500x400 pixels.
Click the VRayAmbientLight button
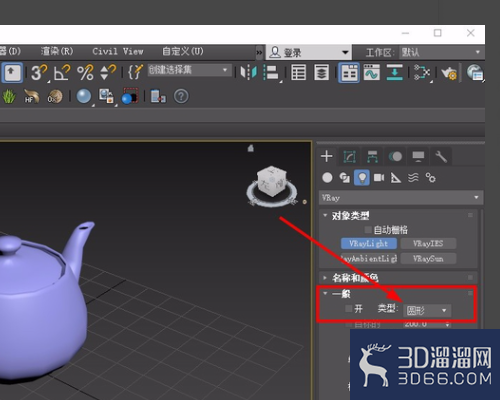click(369, 258)
